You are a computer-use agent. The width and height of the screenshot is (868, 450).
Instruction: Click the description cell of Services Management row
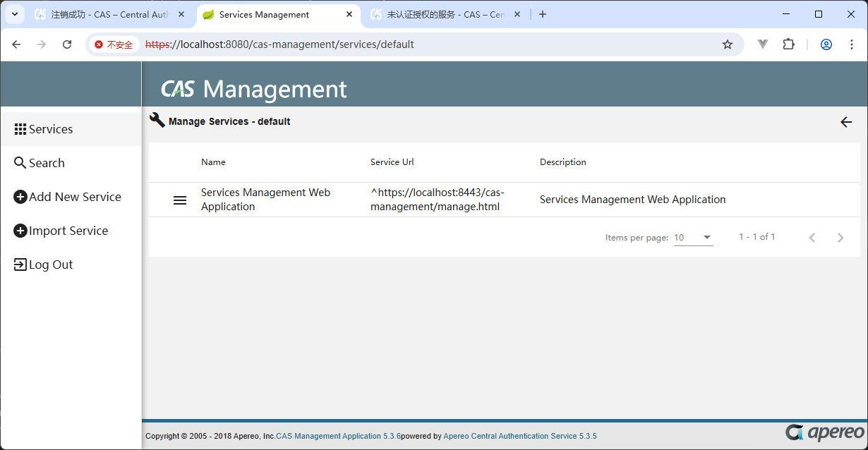tap(632, 200)
